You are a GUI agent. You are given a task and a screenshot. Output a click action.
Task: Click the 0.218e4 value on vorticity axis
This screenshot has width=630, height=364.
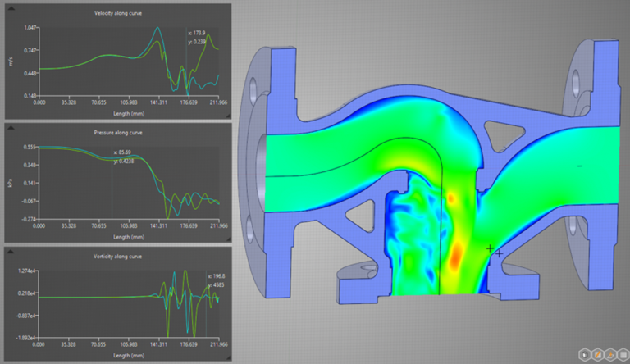pos(26,293)
